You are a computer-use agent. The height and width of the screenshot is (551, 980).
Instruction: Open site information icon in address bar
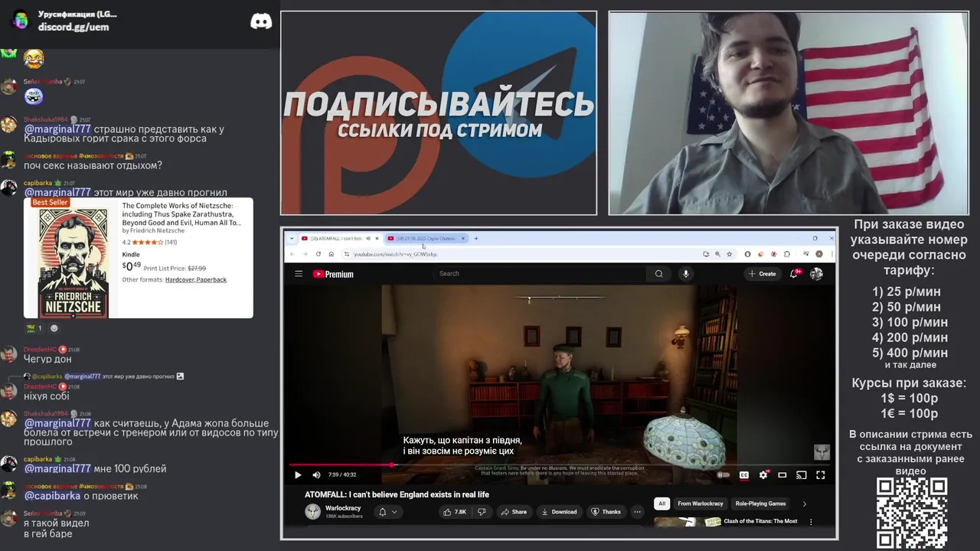(x=347, y=253)
